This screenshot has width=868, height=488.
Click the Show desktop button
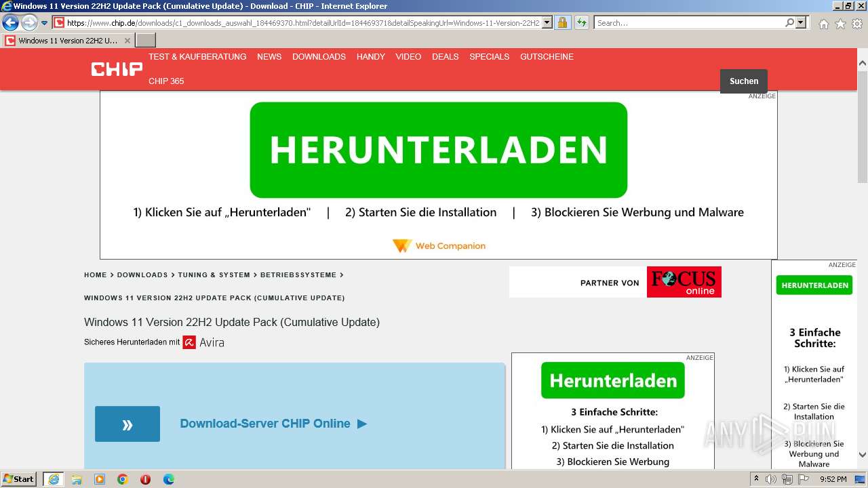point(861,479)
